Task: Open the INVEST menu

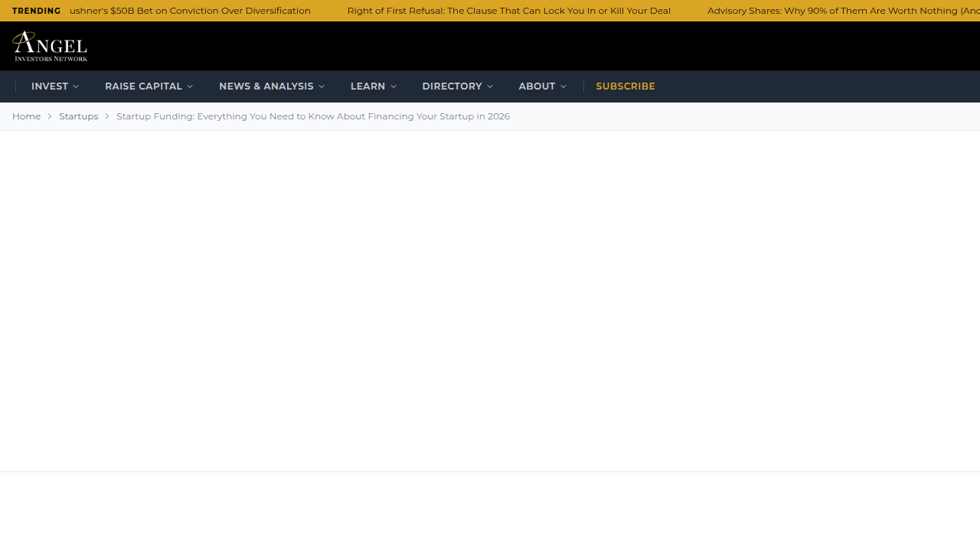Action: tap(55, 86)
